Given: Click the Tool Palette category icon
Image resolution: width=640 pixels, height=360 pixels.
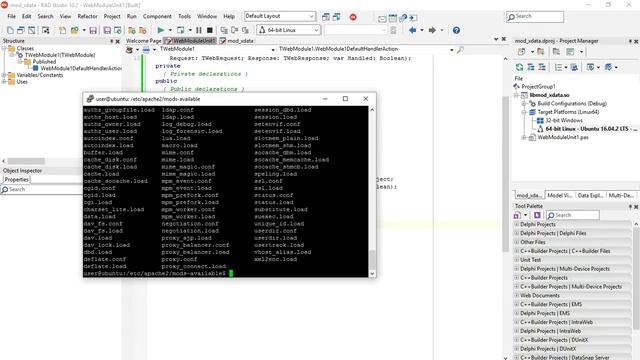Looking at the screenshot, I should (517, 215).
